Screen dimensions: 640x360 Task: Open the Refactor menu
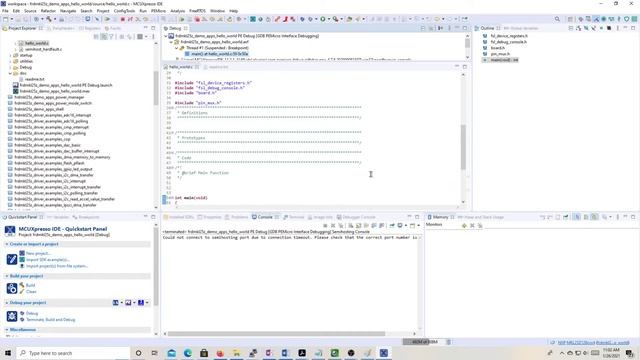pyautogui.click(x=48, y=11)
